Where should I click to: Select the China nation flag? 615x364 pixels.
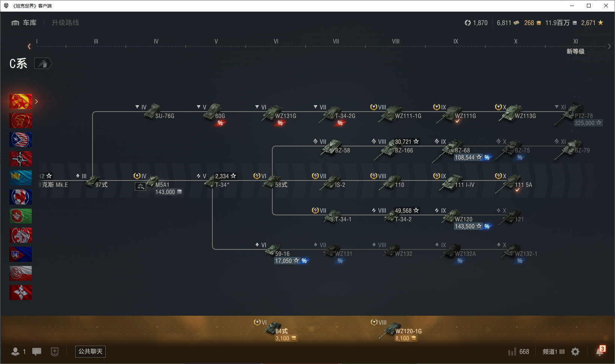(x=21, y=101)
